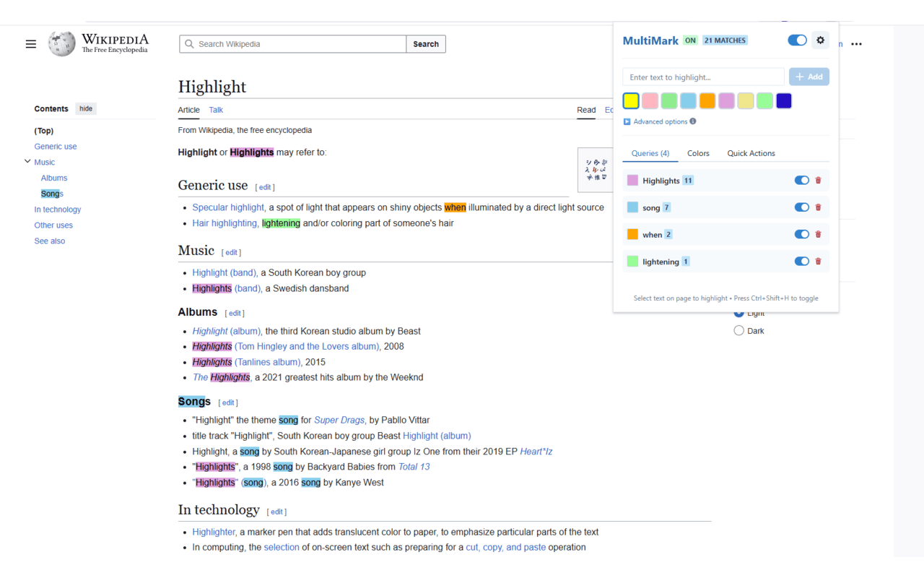Switch to the Colors tab
The image size is (924, 578).
tap(698, 153)
